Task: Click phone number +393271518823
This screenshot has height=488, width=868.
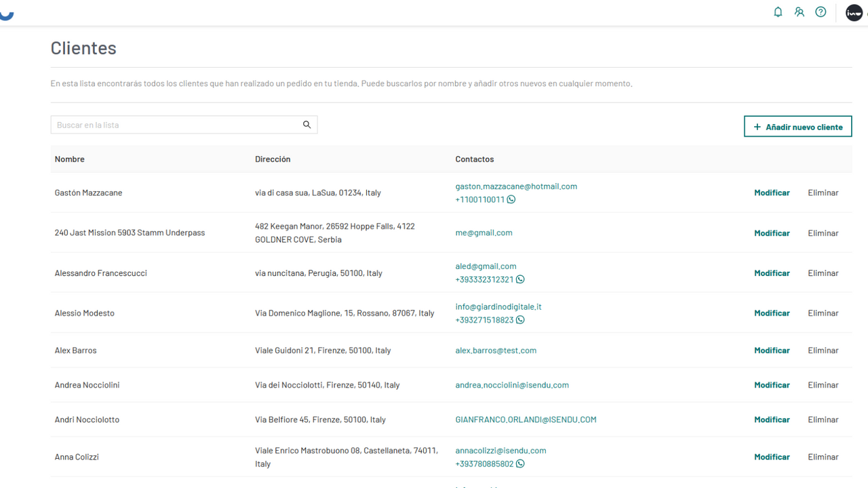Action: tap(484, 320)
